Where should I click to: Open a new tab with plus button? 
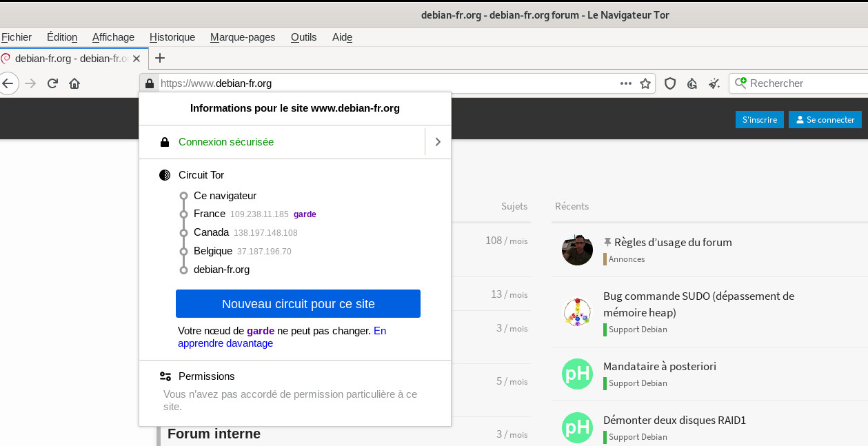point(160,58)
